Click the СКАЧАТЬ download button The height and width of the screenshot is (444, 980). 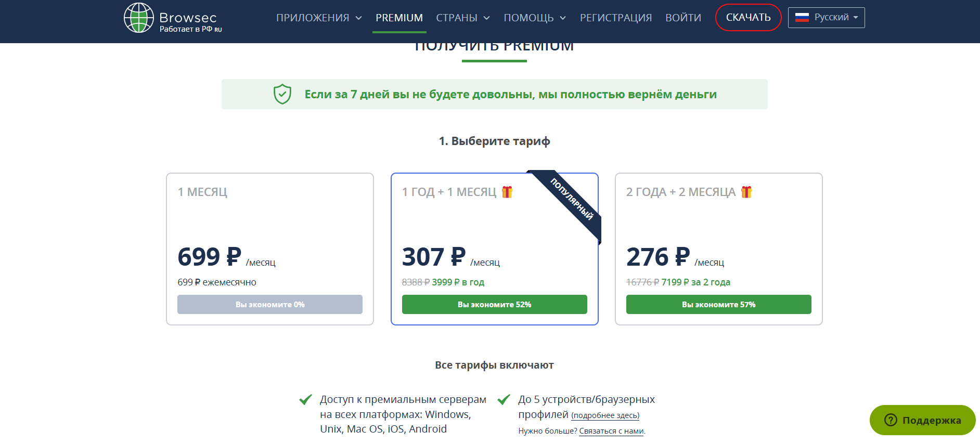click(x=748, y=17)
